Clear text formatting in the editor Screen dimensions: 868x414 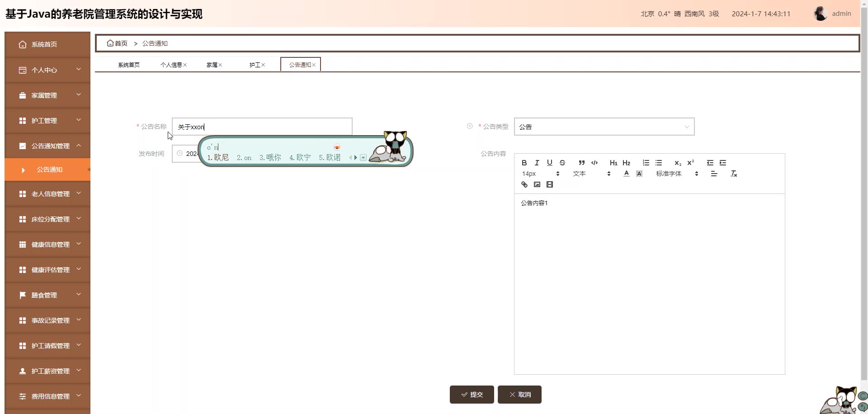click(x=734, y=174)
